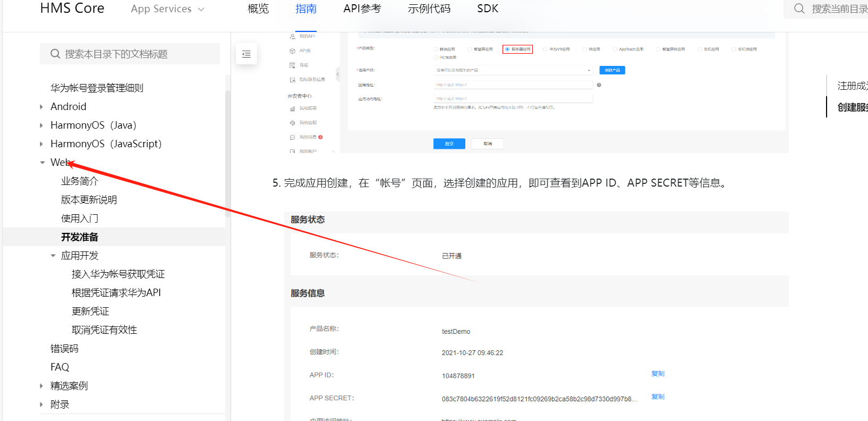Image resolution: width=868 pixels, height=421 pixels.
Task: Expand the Android tree node
Action: (41, 107)
